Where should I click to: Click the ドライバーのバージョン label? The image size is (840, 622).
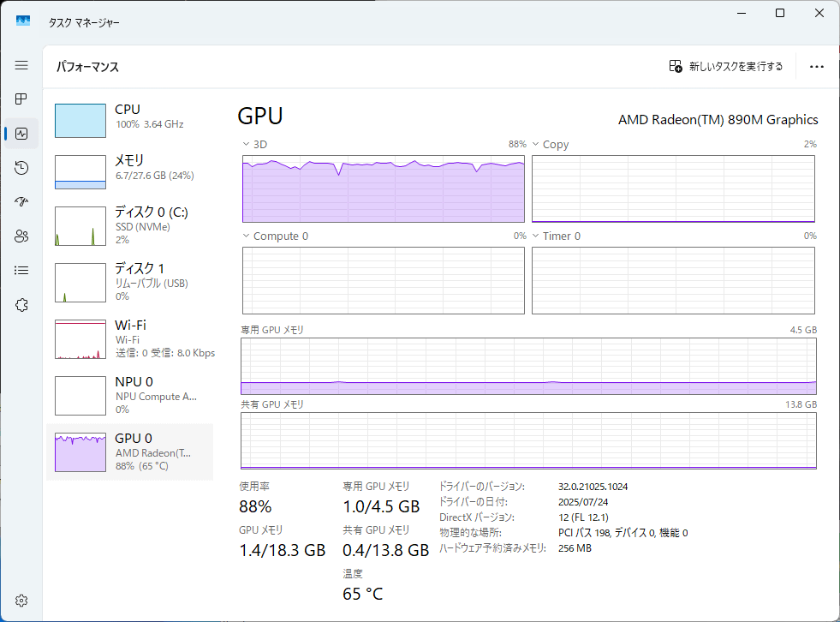482,487
